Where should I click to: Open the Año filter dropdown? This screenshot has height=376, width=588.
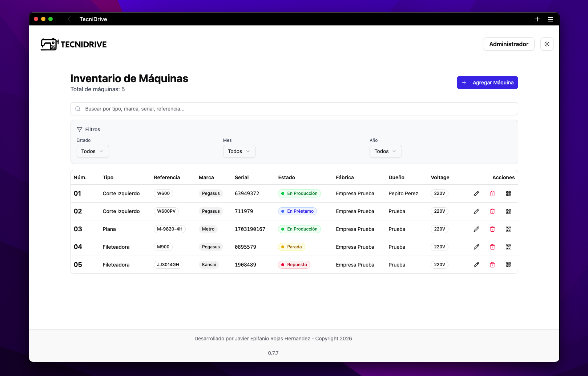click(x=385, y=151)
